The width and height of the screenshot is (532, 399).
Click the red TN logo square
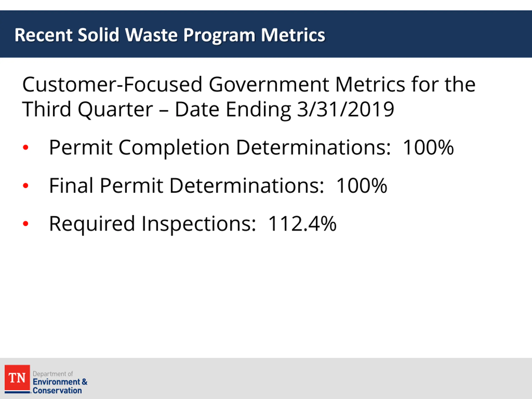(17, 378)
